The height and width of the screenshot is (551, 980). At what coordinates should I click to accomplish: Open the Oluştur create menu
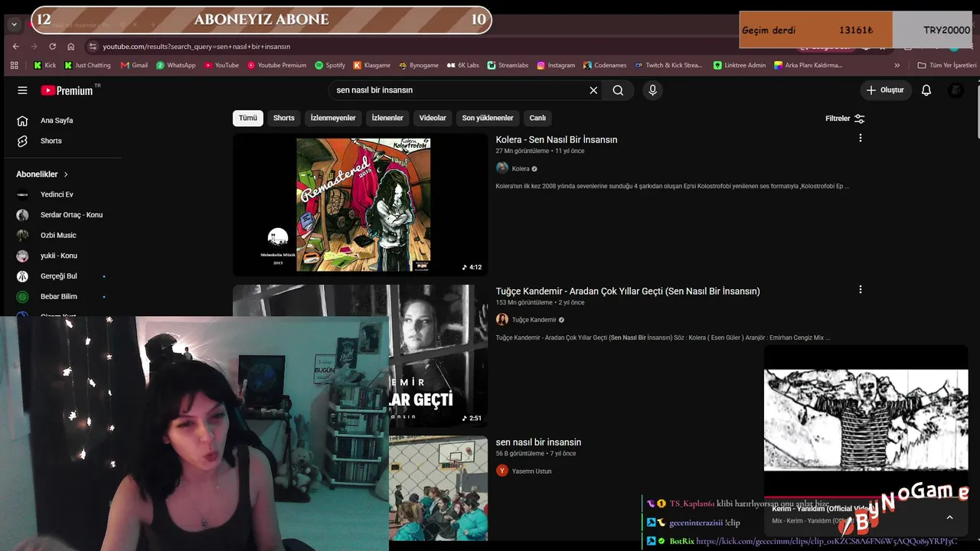(x=885, y=90)
